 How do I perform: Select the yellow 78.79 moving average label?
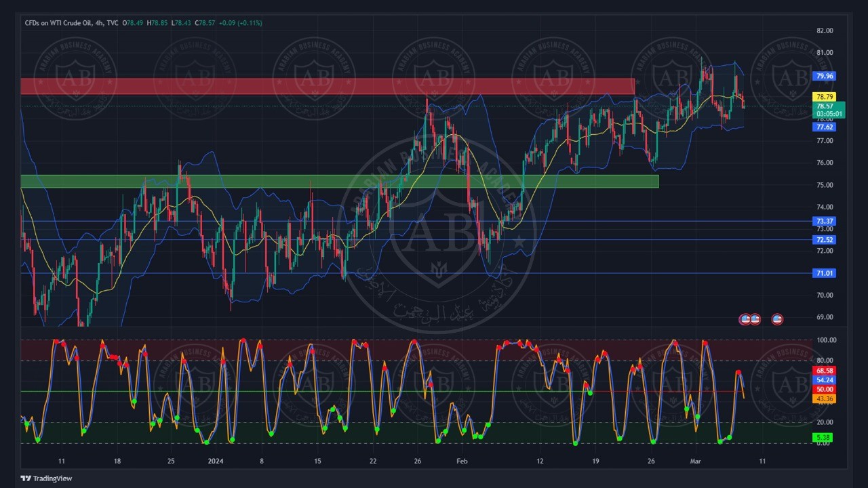[x=825, y=97]
